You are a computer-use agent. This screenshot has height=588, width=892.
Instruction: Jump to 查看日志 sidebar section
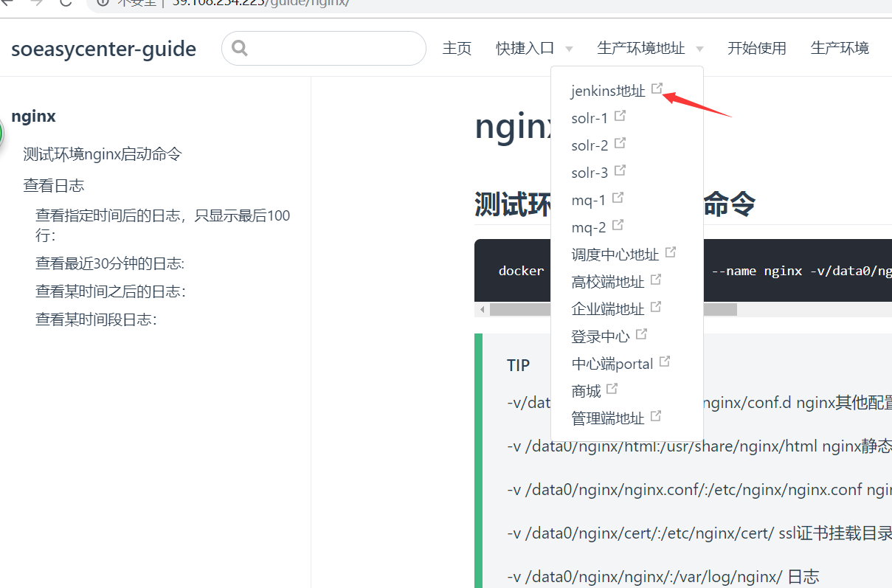(54, 185)
